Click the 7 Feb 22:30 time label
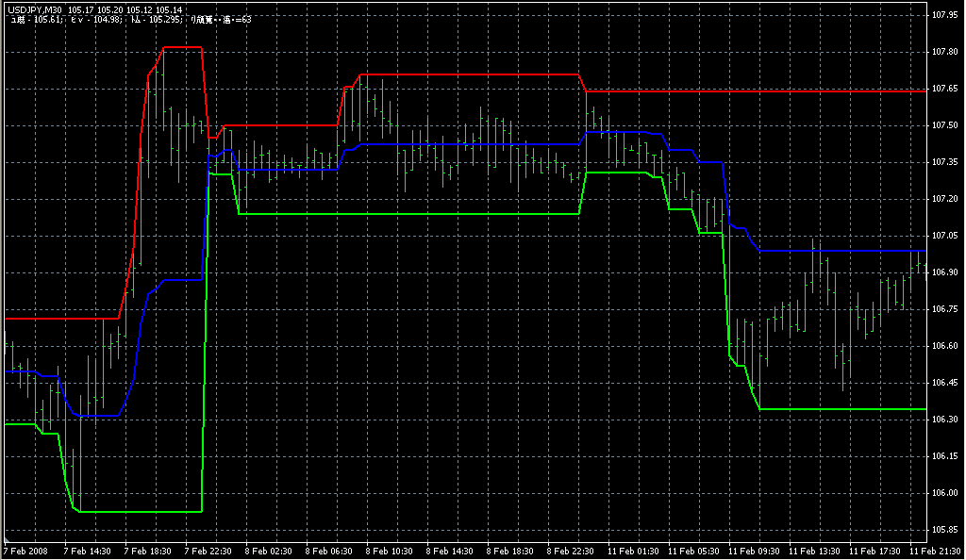 coord(208,552)
